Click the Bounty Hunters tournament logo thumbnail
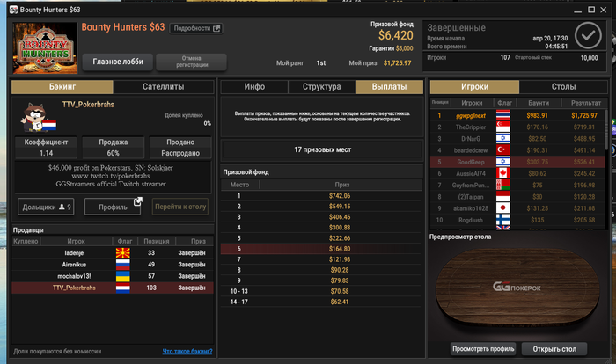This screenshot has width=616, height=364. (45, 47)
